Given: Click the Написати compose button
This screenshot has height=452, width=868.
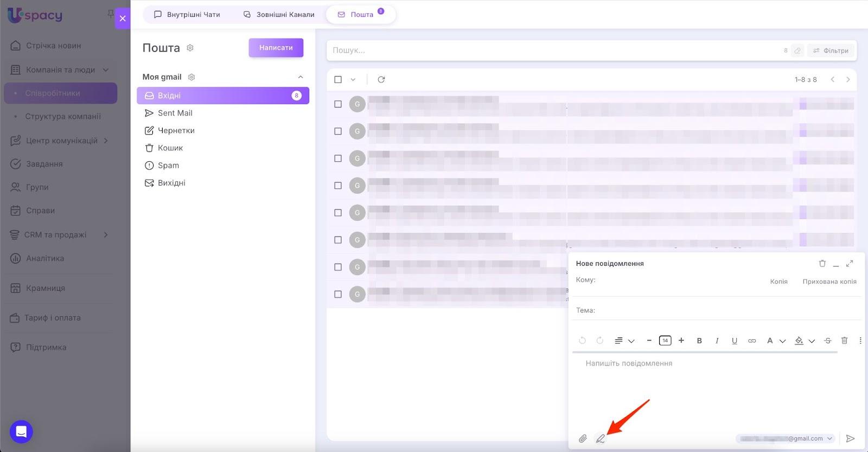Looking at the screenshot, I should click(x=276, y=48).
